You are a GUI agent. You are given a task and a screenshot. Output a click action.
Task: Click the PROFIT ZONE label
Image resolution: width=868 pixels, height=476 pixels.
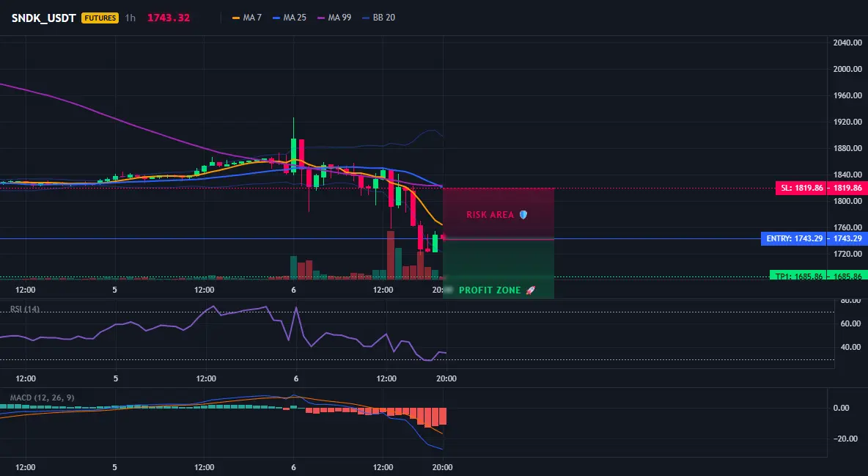point(490,290)
